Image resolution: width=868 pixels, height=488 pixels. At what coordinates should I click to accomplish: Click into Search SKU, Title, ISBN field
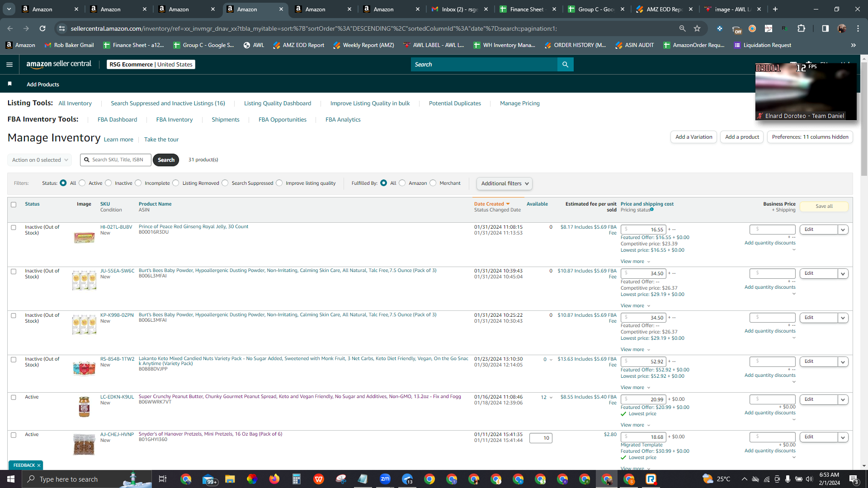coord(116,160)
